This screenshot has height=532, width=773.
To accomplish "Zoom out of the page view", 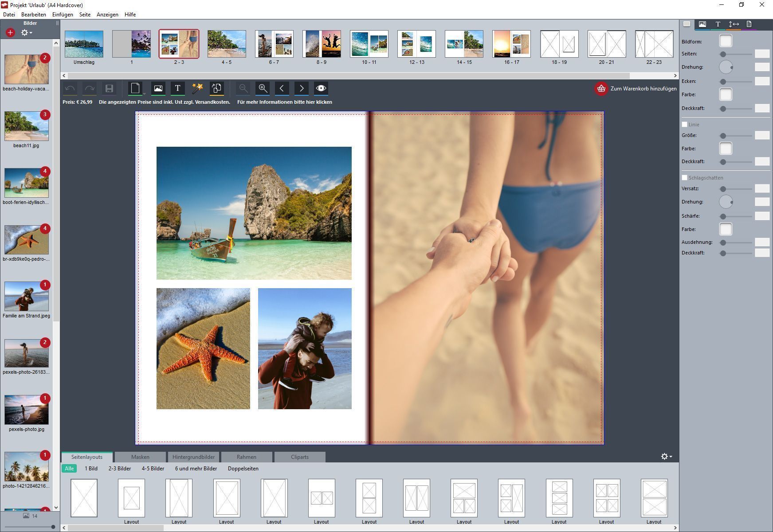I will click(x=243, y=88).
